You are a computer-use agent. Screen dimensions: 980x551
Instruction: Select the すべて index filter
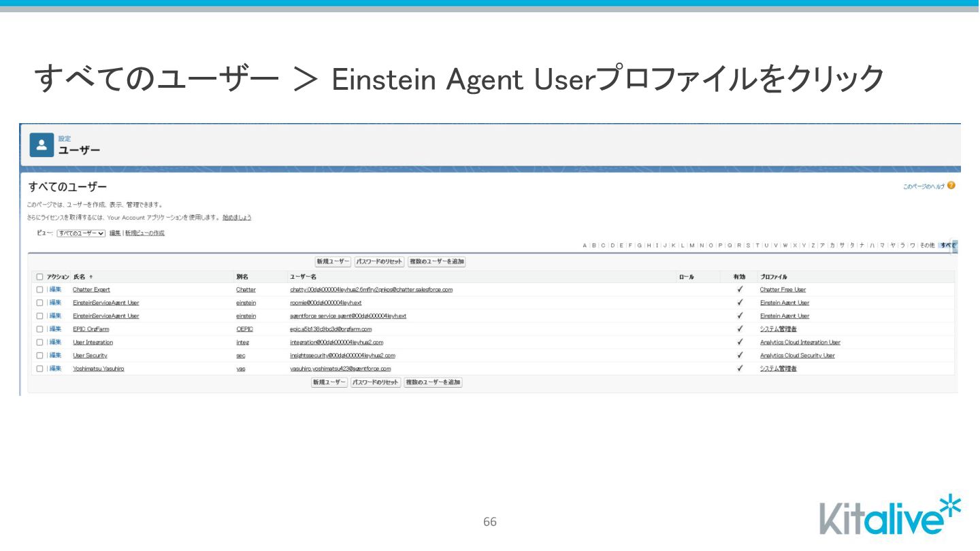pyautogui.click(x=948, y=246)
